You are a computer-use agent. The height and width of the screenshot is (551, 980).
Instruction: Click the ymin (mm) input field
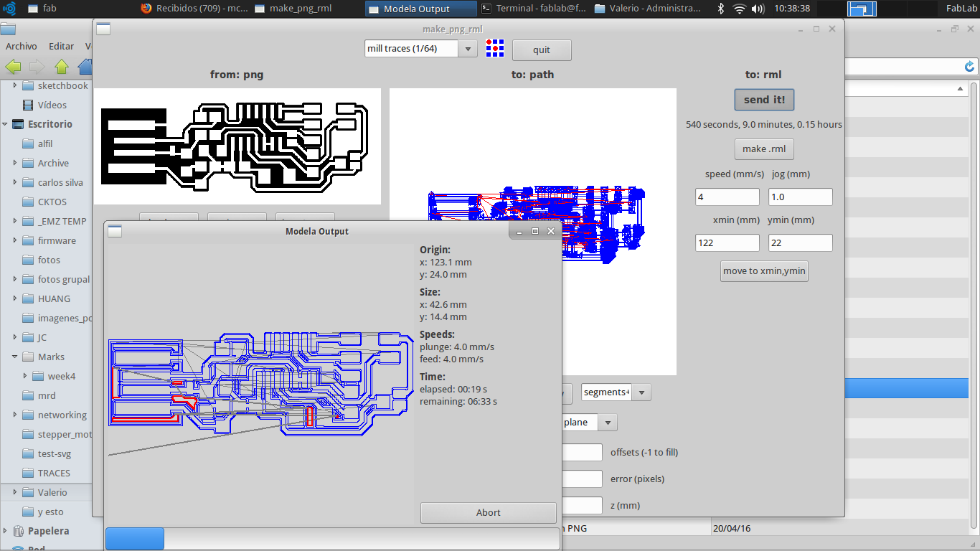[x=801, y=243]
